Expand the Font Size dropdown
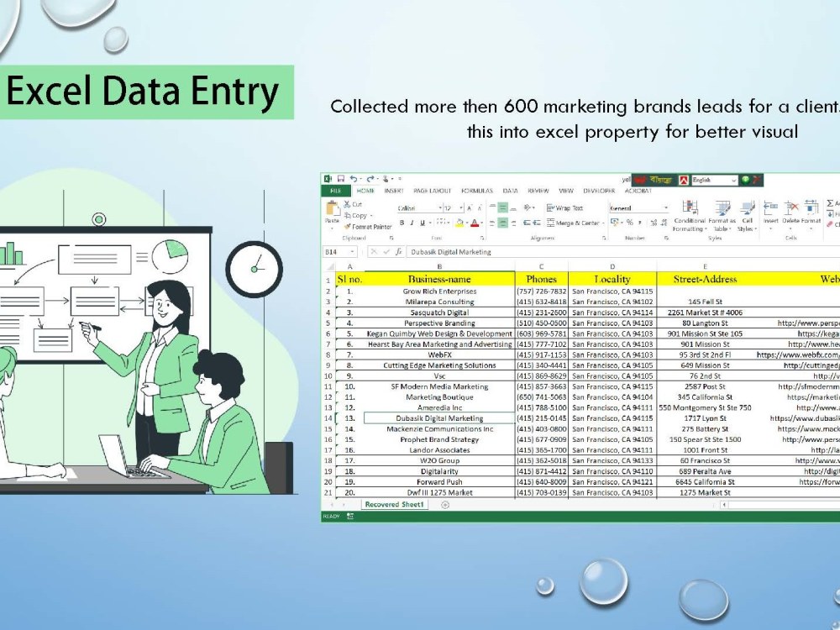 (x=461, y=207)
